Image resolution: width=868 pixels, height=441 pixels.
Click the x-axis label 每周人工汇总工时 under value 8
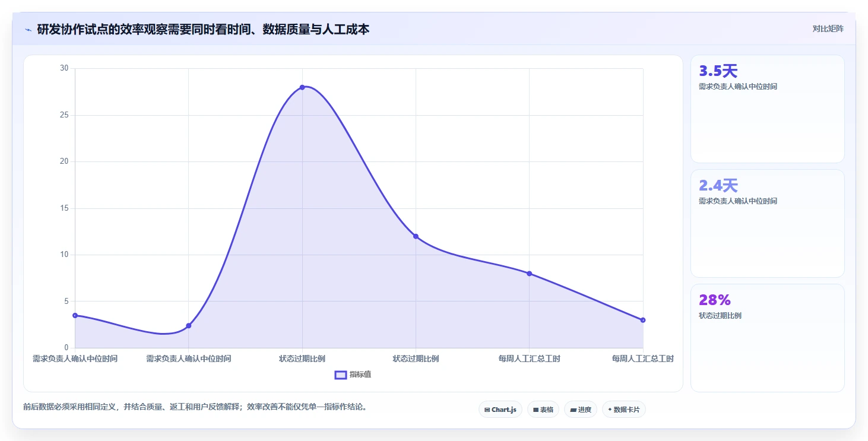pyautogui.click(x=529, y=359)
